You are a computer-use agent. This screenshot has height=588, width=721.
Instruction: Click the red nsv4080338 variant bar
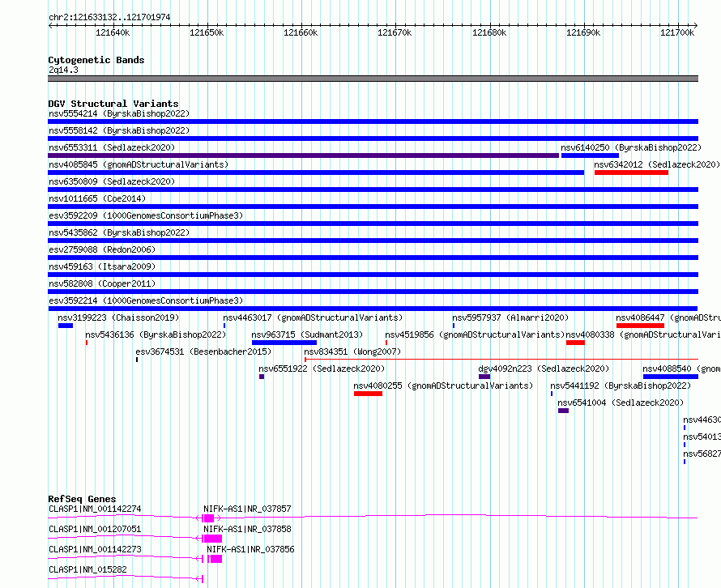pyautogui.click(x=575, y=343)
